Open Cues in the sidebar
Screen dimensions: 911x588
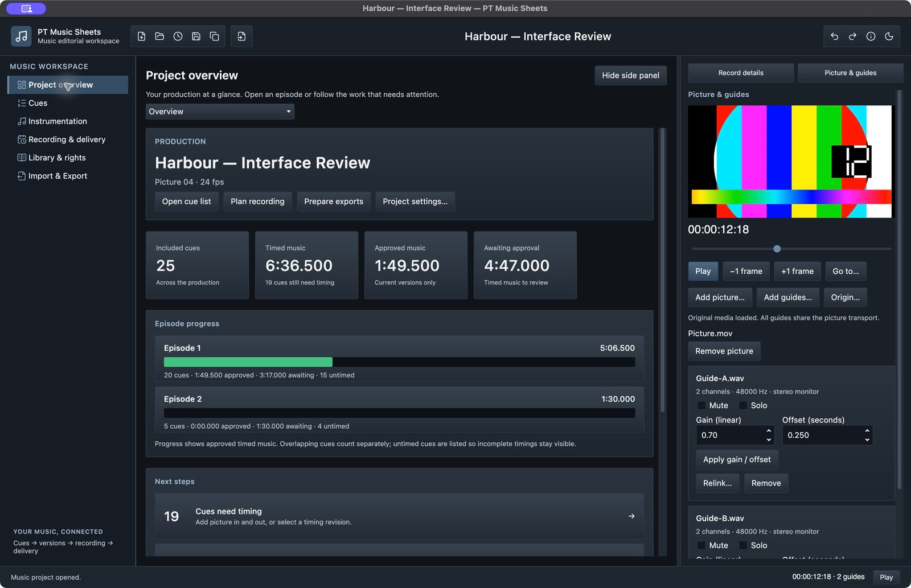[x=68, y=103]
